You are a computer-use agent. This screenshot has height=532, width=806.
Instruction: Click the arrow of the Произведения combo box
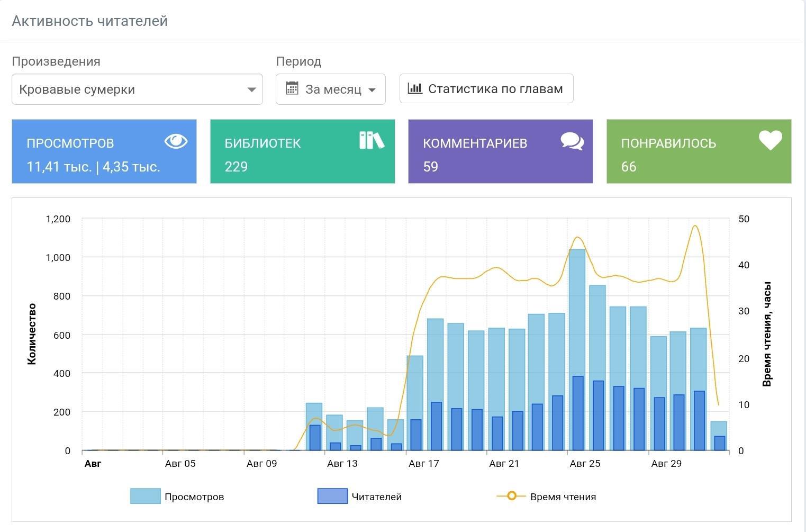[x=252, y=89]
